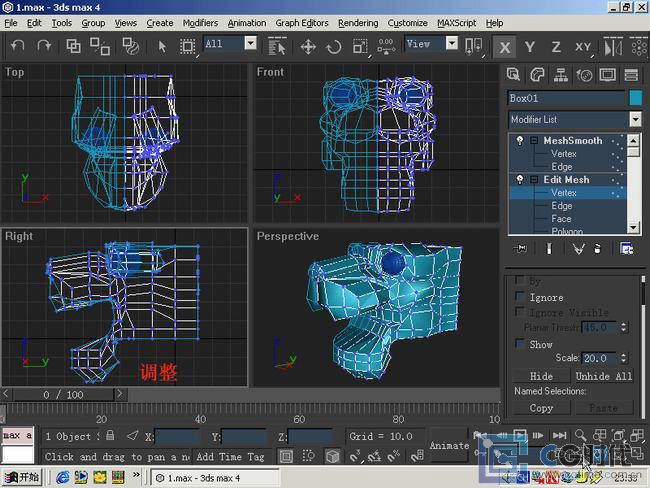Open the Modifiers menu
Viewport: 650px width, 488px height.
click(x=200, y=23)
